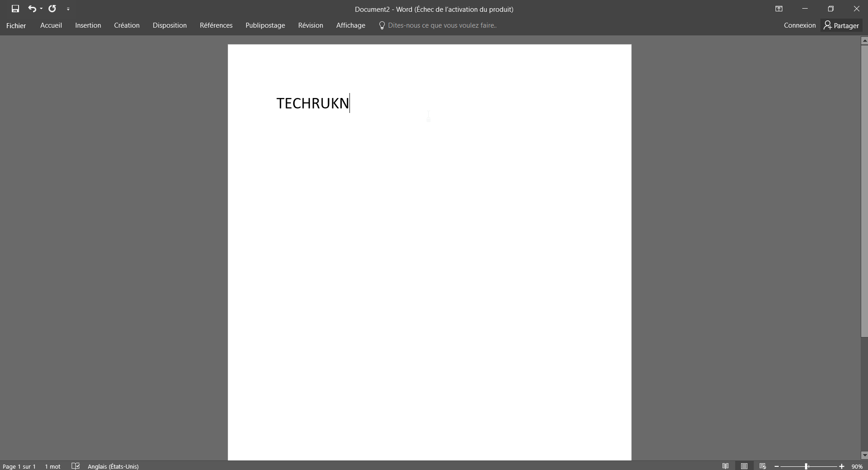868x470 pixels.
Task: Click the vertical scrollbar down arrow
Action: [864, 455]
